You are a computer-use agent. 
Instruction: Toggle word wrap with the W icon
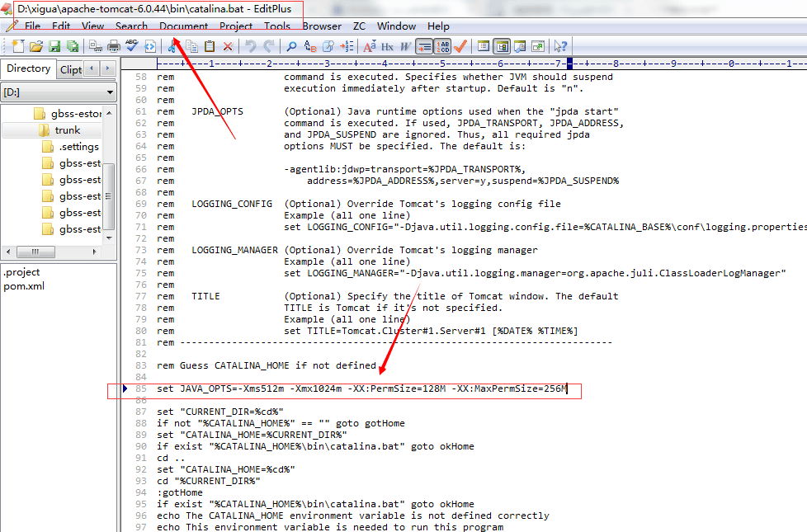(x=405, y=46)
